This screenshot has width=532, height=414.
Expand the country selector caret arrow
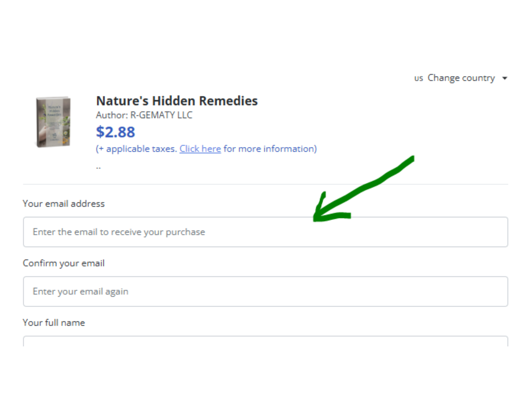pos(505,78)
